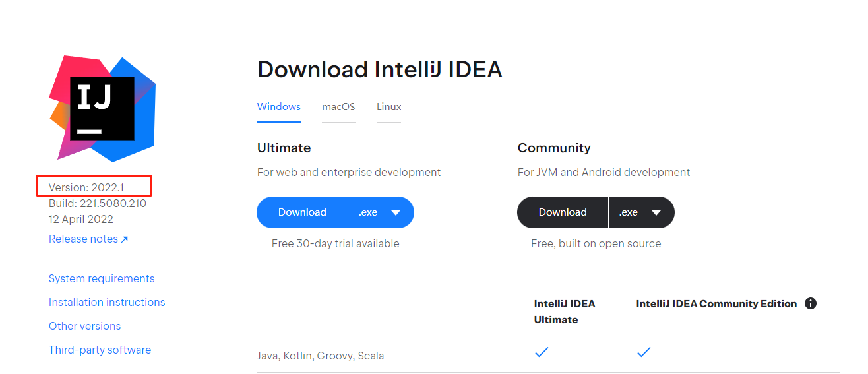Click the 'Version: 2022.1' text
Screen dimensions: 868x374
tap(86, 188)
